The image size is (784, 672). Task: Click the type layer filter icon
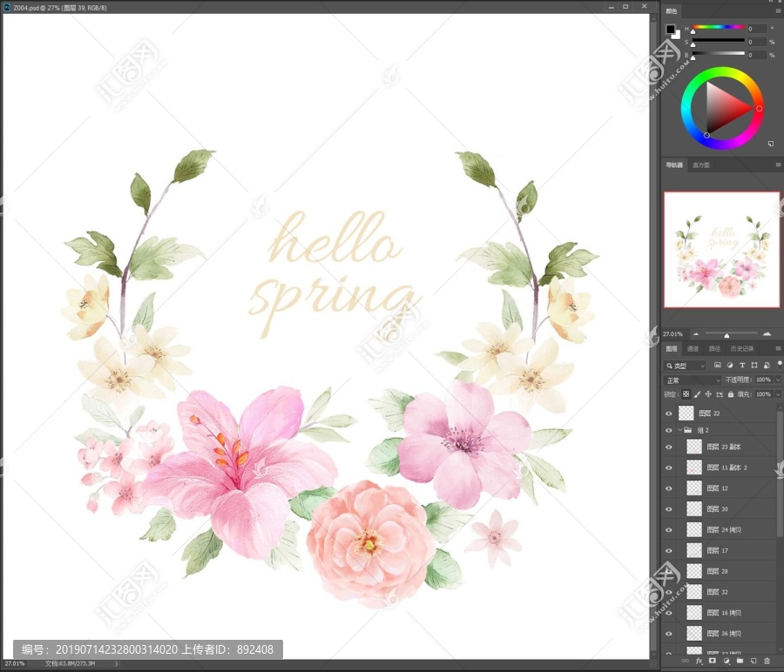(742, 366)
